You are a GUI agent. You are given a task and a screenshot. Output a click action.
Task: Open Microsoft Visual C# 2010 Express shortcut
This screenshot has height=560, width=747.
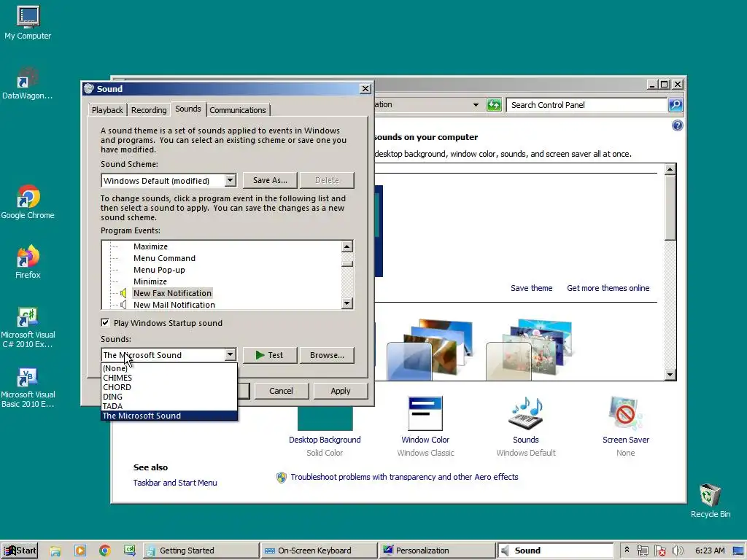click(28, 327)
